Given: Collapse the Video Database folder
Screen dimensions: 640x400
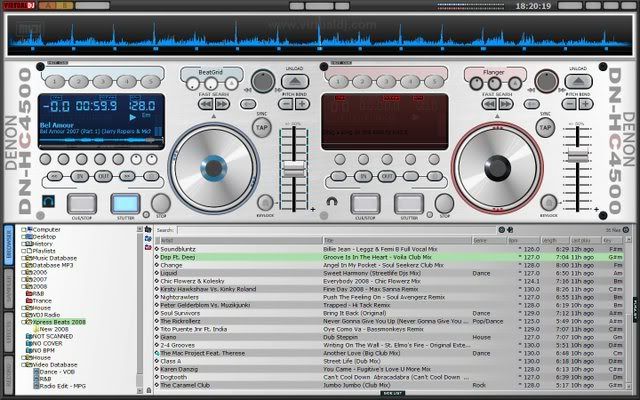Looking at the screenshot, I should (24, 365).
